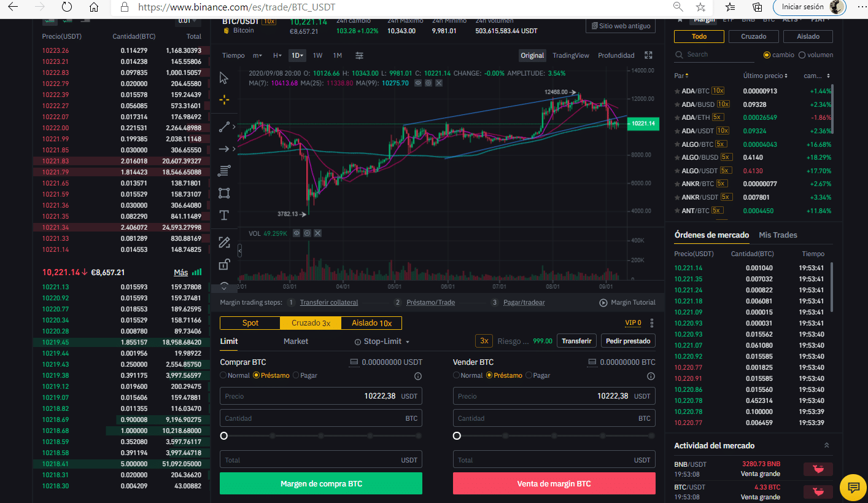Open the browser zoom magnifier icon
Viewport: 868px width, 503px height.
click(x=678, y=7)
